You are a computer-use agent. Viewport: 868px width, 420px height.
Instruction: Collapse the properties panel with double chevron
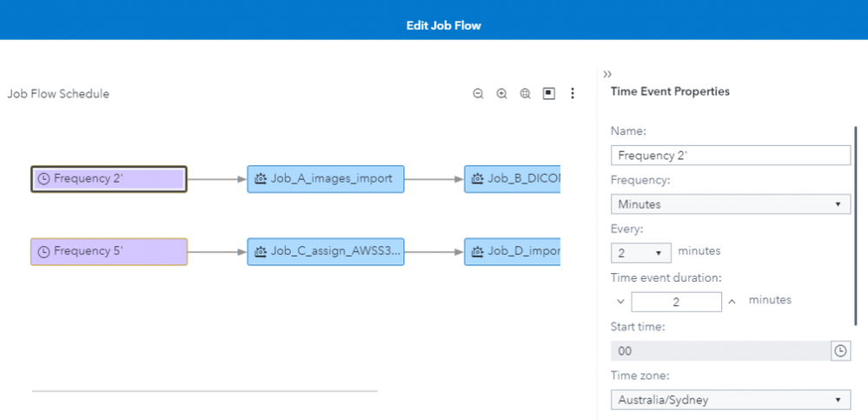click(607, 74)
